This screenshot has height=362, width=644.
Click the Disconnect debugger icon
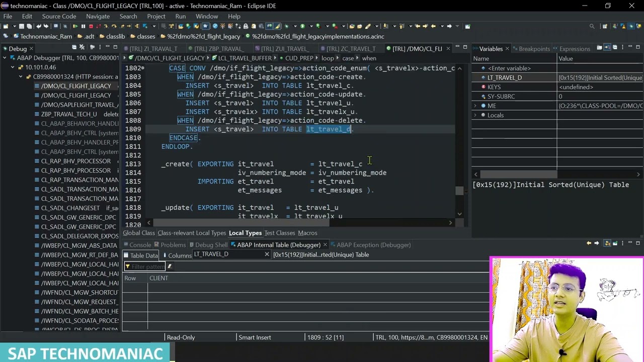click(x=99, y=26)
